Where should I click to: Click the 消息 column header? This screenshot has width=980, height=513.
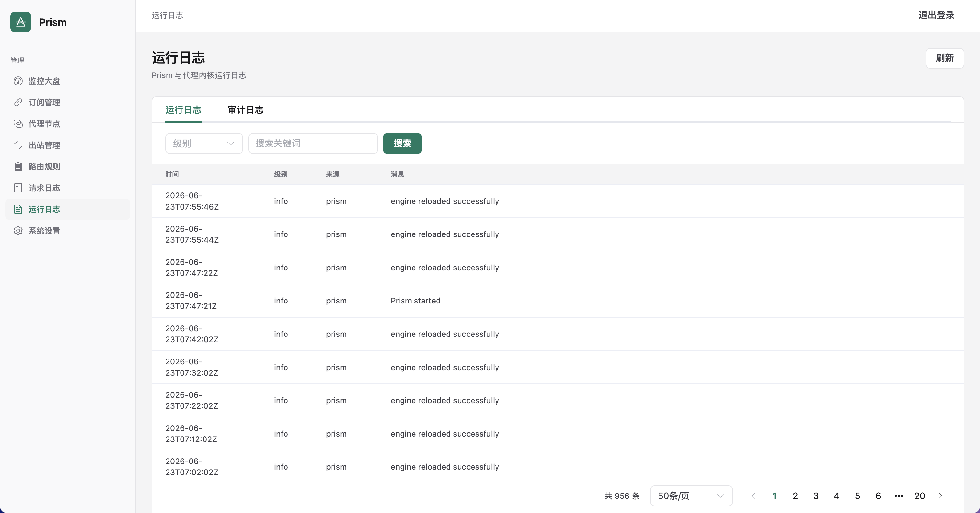(x=398, y=174)
